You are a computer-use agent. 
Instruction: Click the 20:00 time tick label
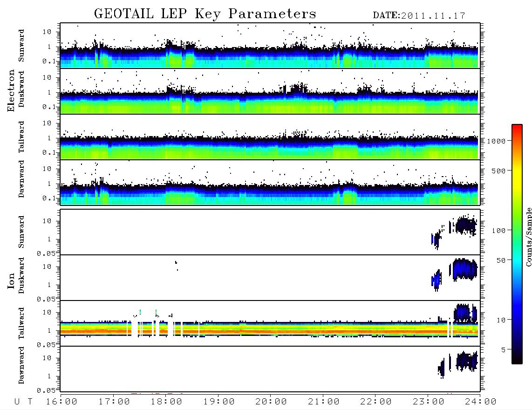271,402
